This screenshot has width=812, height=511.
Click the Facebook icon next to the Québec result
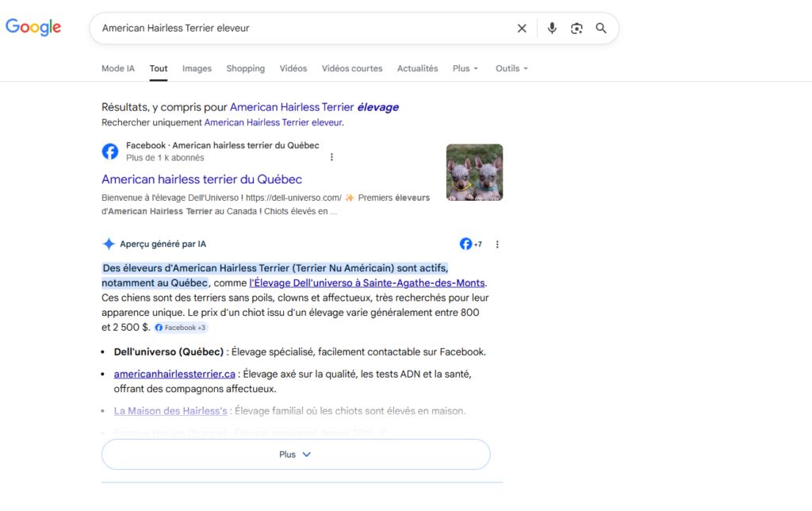click(110, 151)
